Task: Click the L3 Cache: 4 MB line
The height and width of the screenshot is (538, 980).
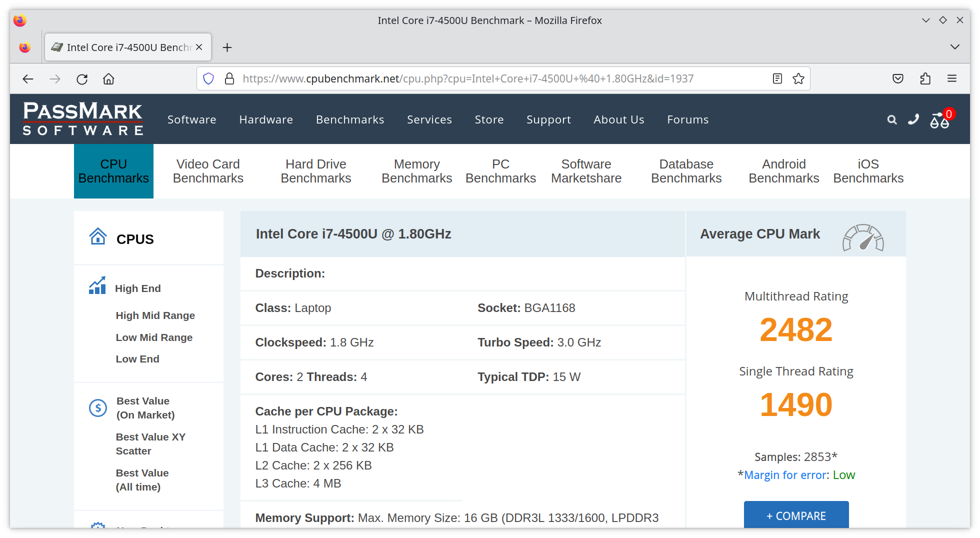Action: click(298, 483)
